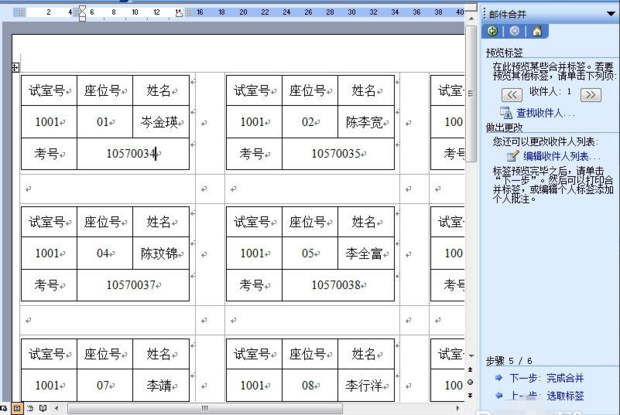Click the first line indent marker on ruler
Screen dimensions: 620x415
click(x=82, y=8)
